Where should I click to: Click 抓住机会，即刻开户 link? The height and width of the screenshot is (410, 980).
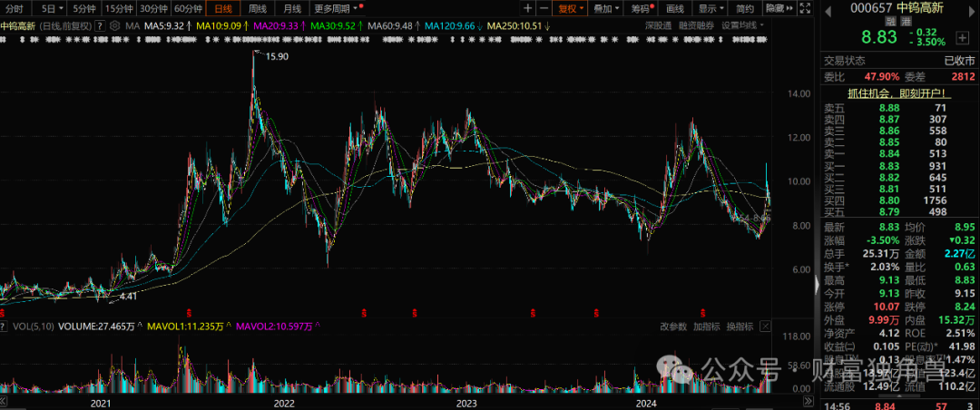point(898,93)
